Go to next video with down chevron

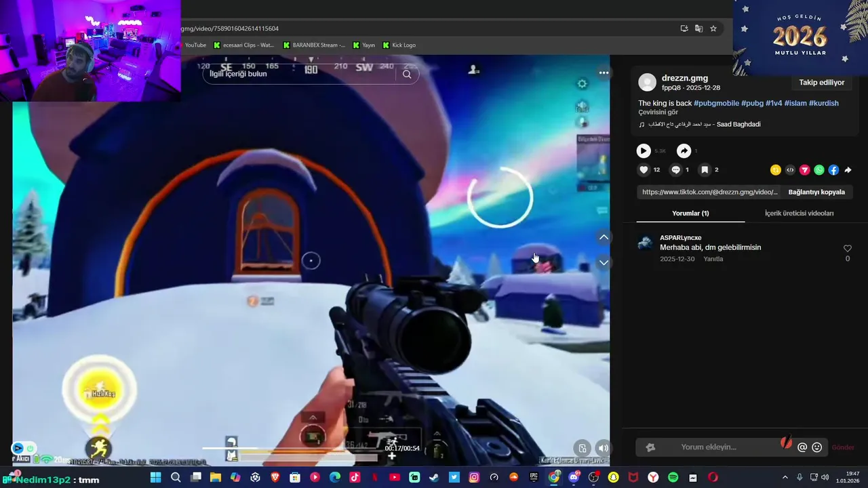pos(604,262)
